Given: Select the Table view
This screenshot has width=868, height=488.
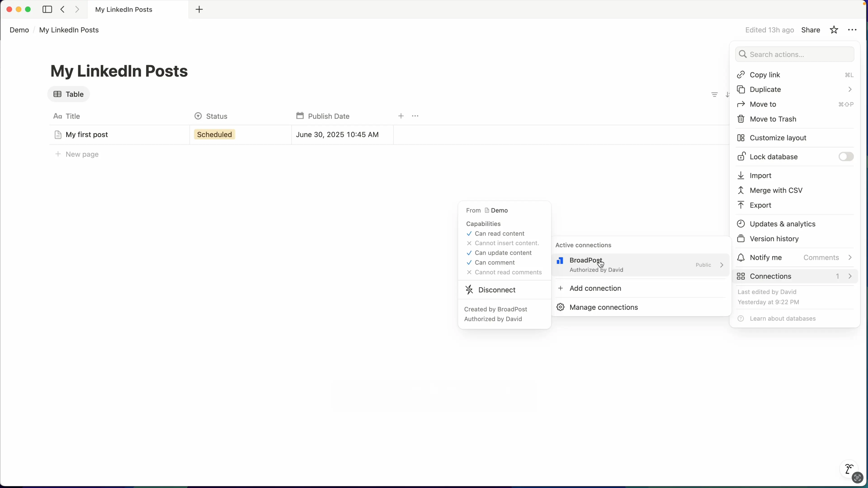Looking at the screenshot, I should (68, 94).
